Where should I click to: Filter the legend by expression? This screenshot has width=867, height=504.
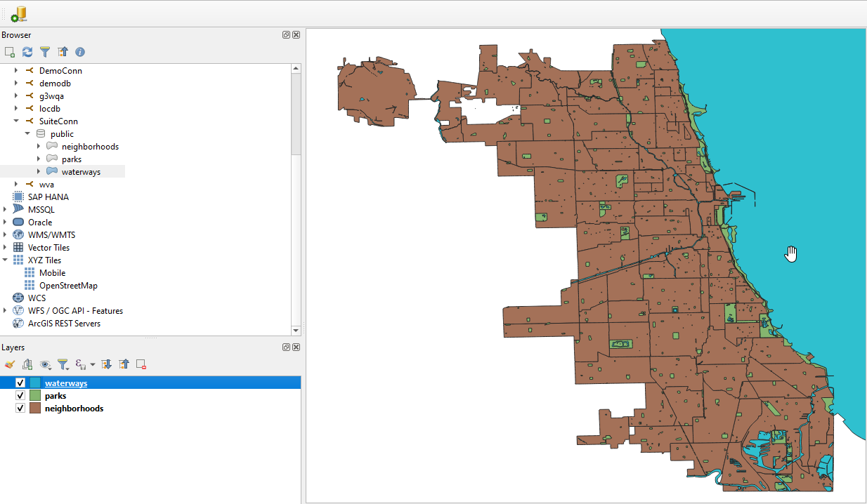pos(81,364)
